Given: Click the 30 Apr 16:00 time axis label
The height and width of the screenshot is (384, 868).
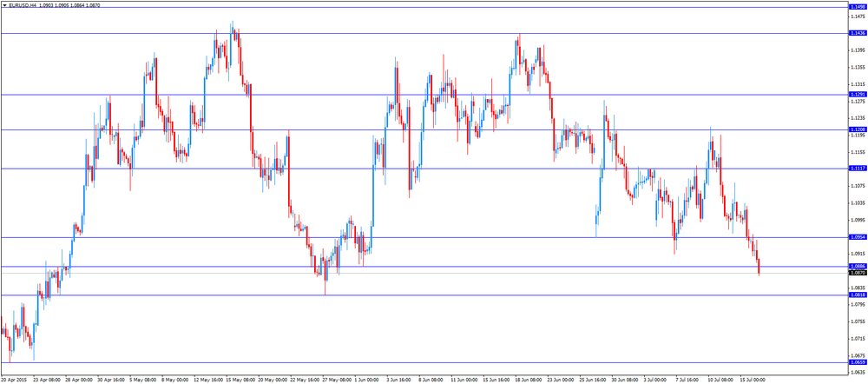Looking at the screenshot, I should 111,381.
